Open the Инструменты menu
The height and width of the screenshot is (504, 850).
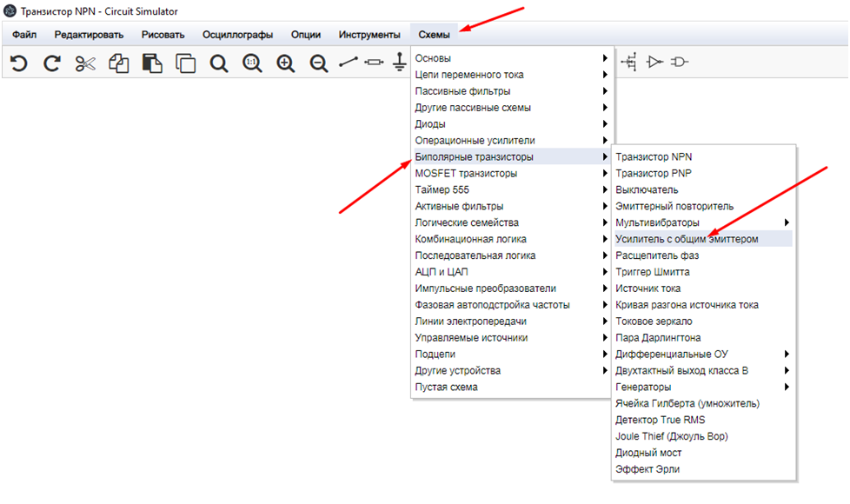369,35
